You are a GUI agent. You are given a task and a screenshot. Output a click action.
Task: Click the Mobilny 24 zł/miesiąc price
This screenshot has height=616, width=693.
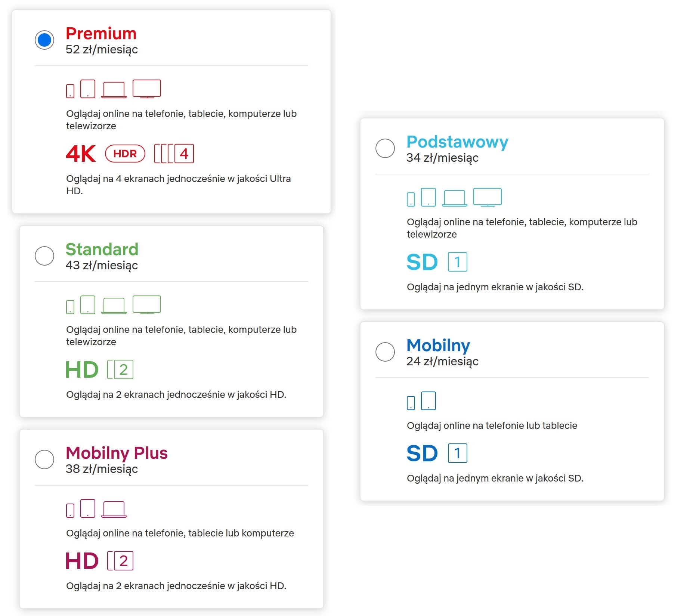(x=442, y=361)
